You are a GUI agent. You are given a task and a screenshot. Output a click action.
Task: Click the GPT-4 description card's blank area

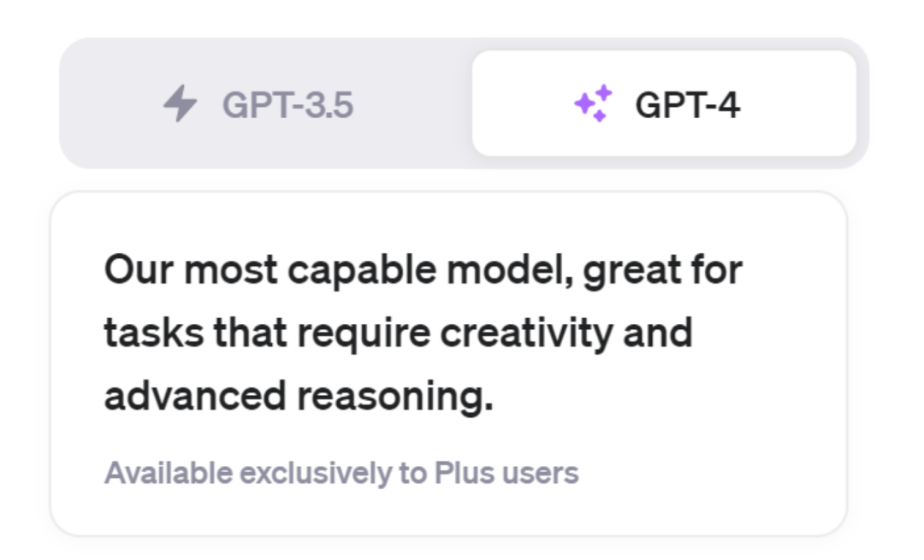coord(708,471)
